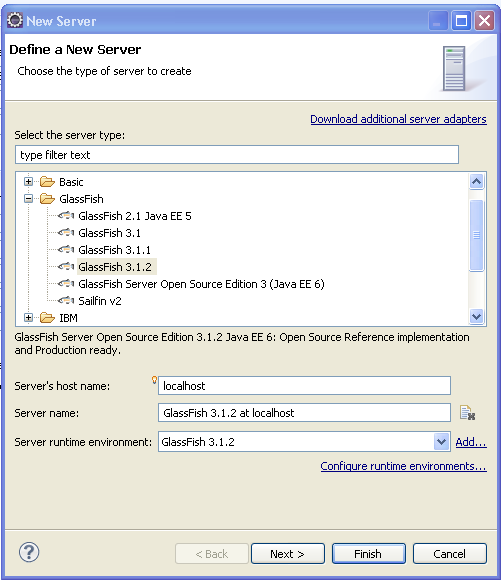Screen dimensions: 501x580
Task: Open Configure runtime environments link
Action: pos(403,466)
